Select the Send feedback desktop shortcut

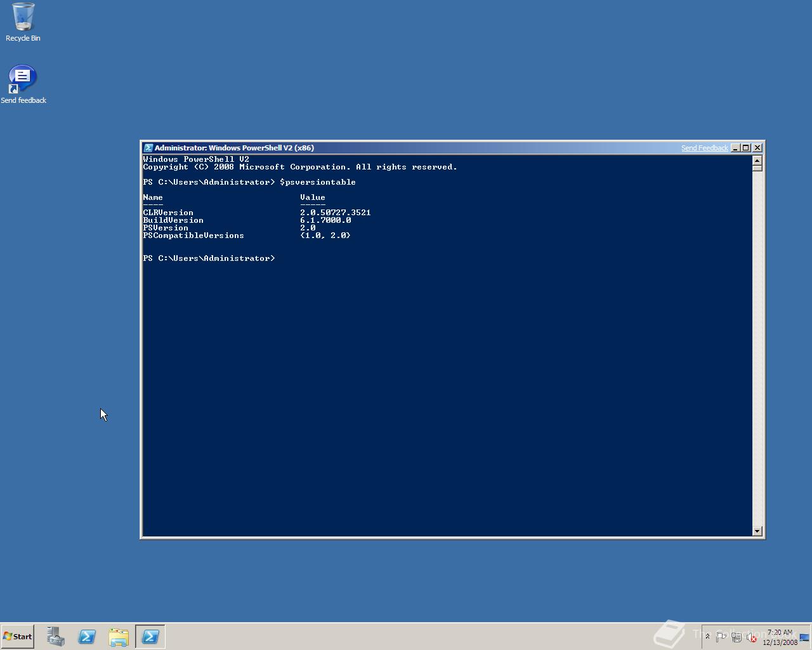coord(23,84)
